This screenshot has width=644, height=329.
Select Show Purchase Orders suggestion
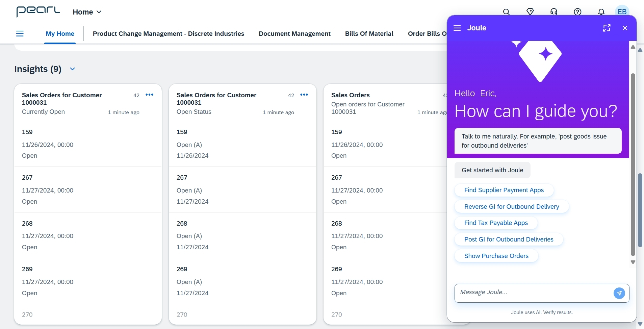(496, 256)
